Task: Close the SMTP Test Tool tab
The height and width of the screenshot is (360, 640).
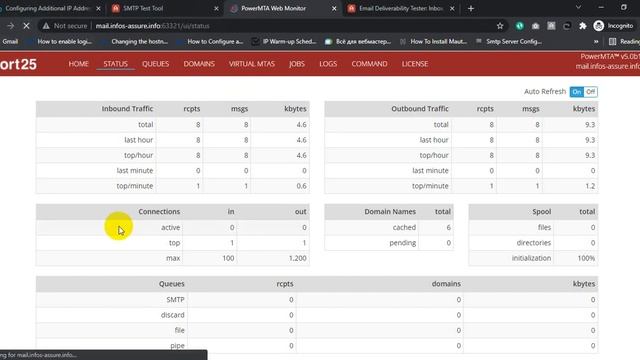Action: [216, 8]
